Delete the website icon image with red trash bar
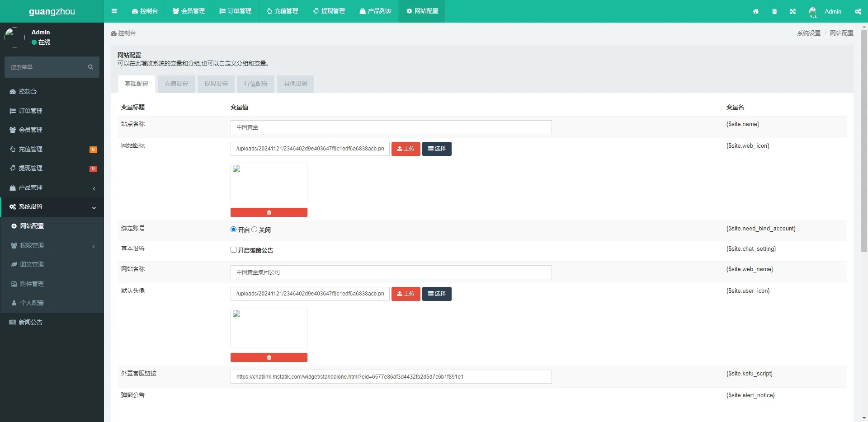 269,212
